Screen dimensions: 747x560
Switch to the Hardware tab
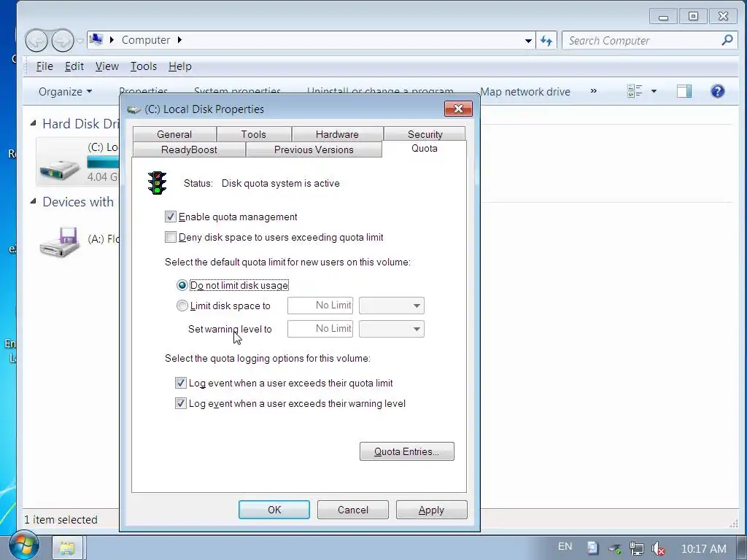tap(337, 134)
